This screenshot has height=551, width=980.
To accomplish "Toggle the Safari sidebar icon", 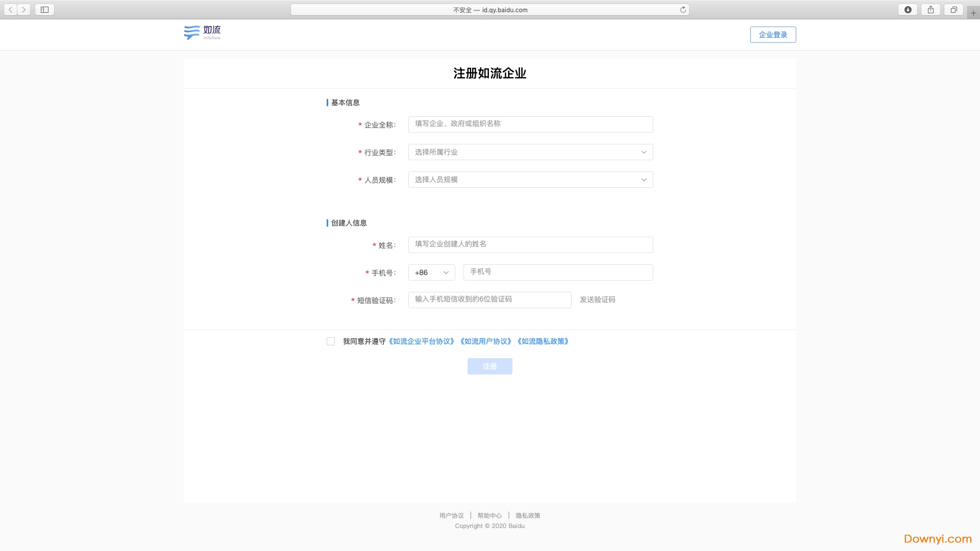I will click(x=44, y=10).
